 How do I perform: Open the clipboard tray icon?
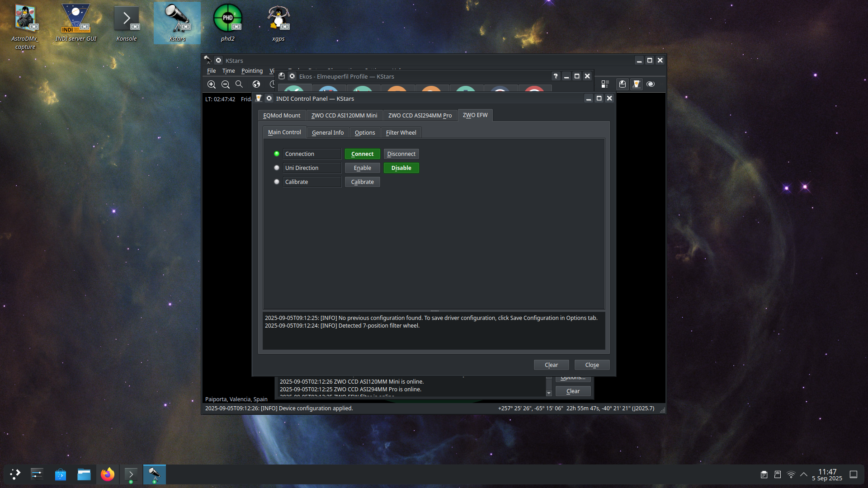[x=764, y=474]
